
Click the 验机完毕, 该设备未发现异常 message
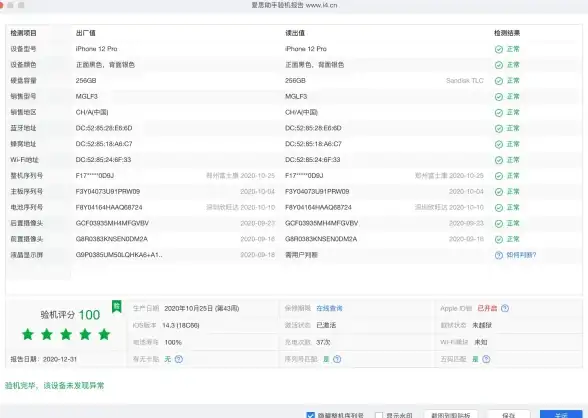click(54, 385)
